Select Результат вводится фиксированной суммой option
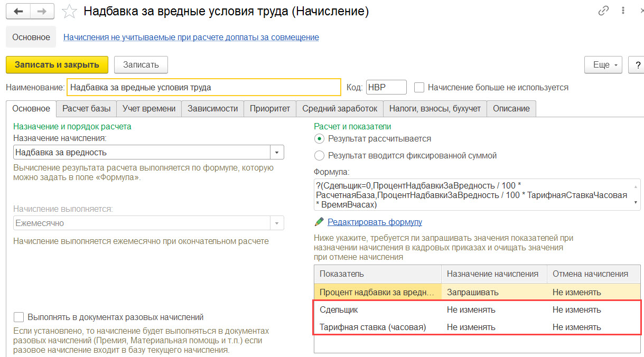Viewport: 644px width, 357px height. click(319, 155)
